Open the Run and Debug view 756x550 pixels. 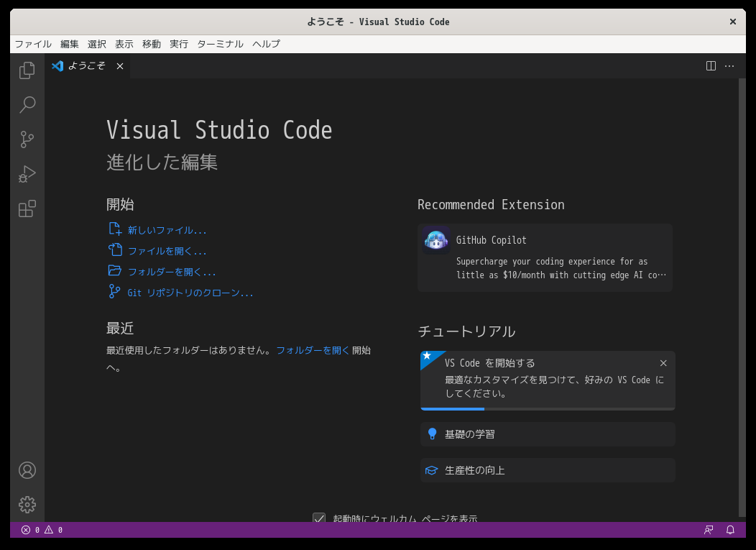coord(27,174)
